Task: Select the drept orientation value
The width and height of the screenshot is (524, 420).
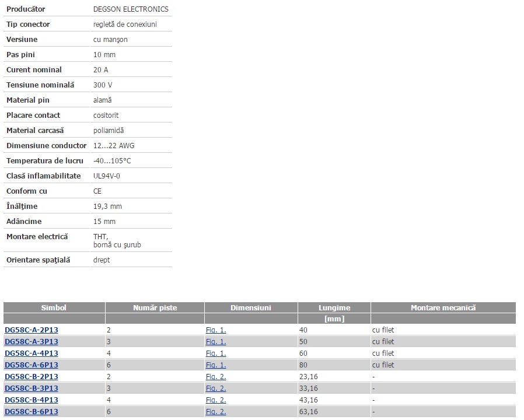Action: (x=102, y=260)
